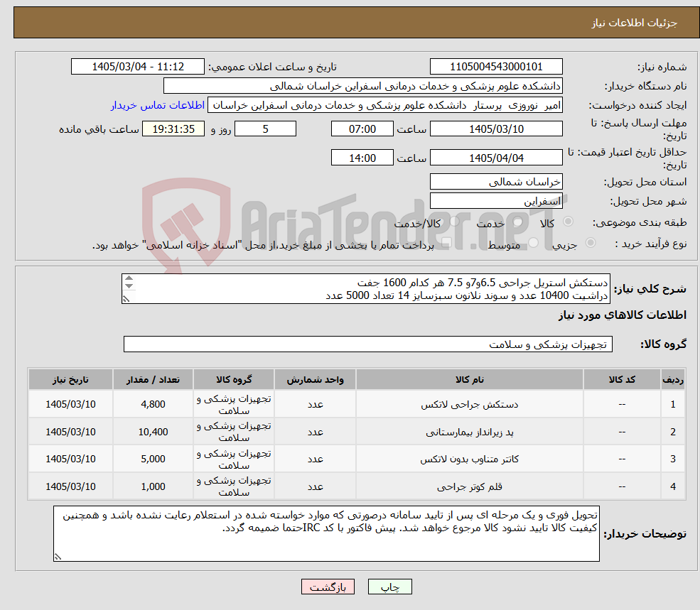Image resolution: width=700 pixels, height=610 pixels.
Task: Click quantity cell 1,000
Action: click(x=153, y=486)
